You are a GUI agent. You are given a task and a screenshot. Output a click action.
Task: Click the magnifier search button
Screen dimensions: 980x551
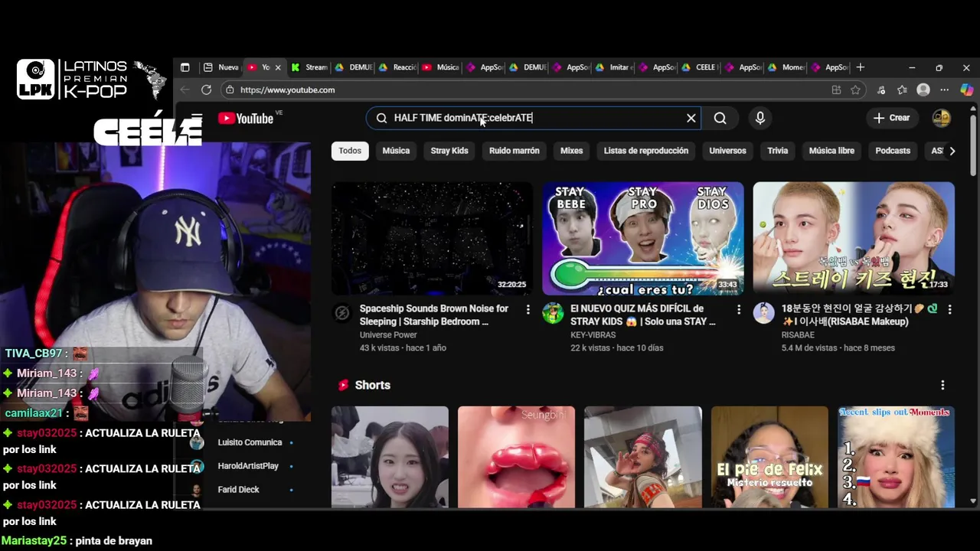tap(720, 118)
